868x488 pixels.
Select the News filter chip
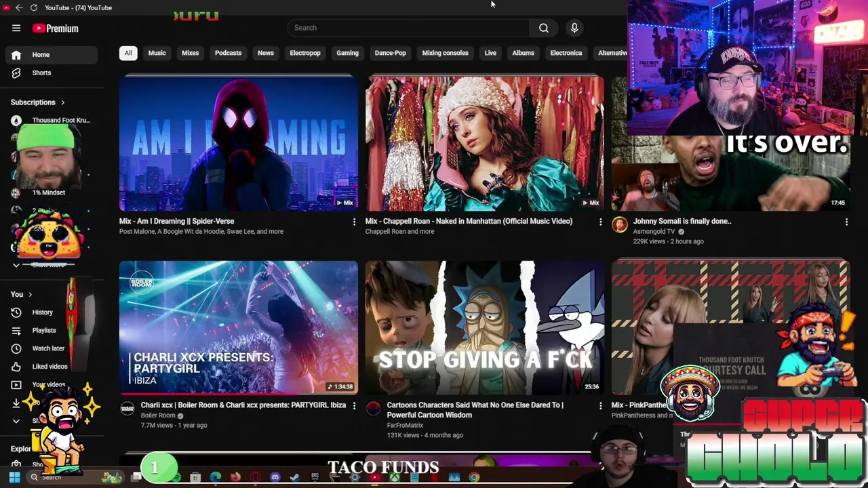(266, 53)
